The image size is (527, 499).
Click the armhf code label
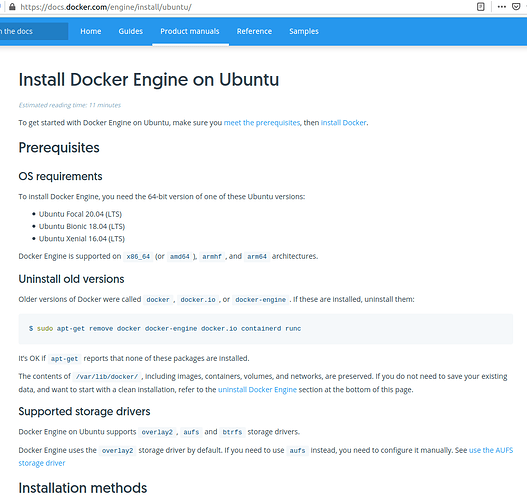(212, 256)
